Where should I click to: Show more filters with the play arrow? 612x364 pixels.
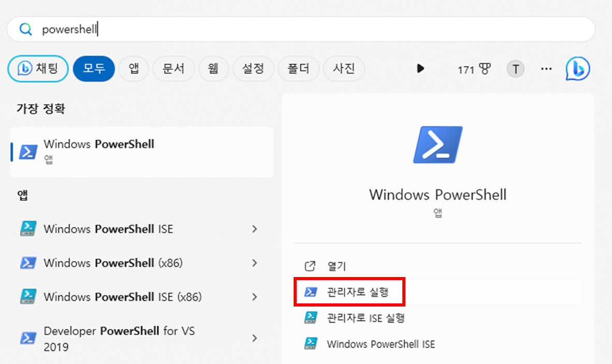(420, 69)
